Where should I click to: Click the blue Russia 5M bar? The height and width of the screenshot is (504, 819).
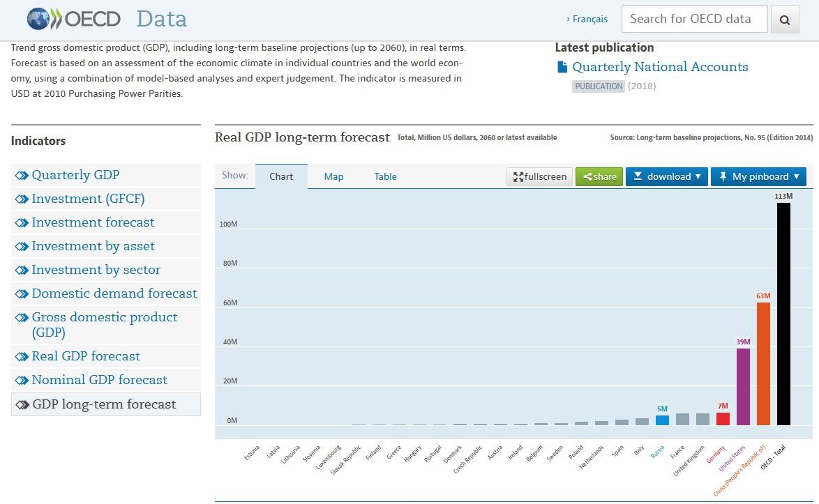tap(662, 420)
